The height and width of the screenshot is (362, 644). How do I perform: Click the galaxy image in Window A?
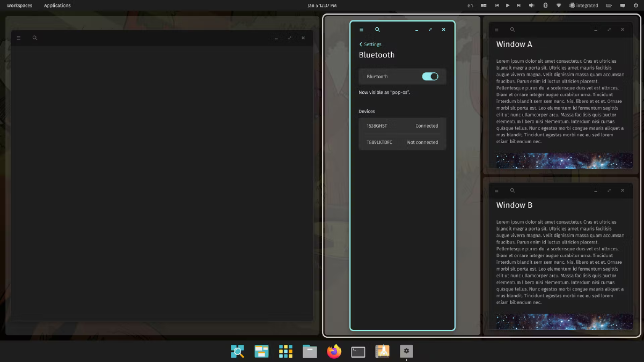pyautogui.click(x=563, y=160)
